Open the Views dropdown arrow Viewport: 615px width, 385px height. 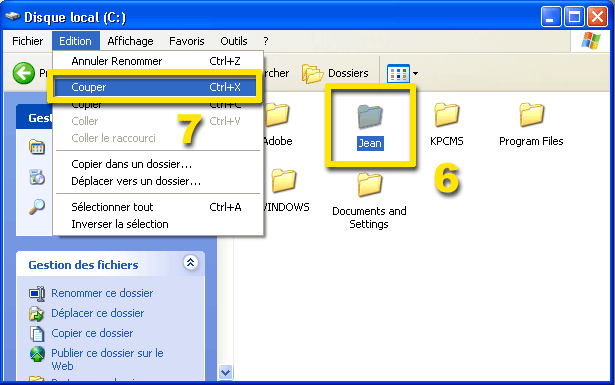click(x=415, y=73)
